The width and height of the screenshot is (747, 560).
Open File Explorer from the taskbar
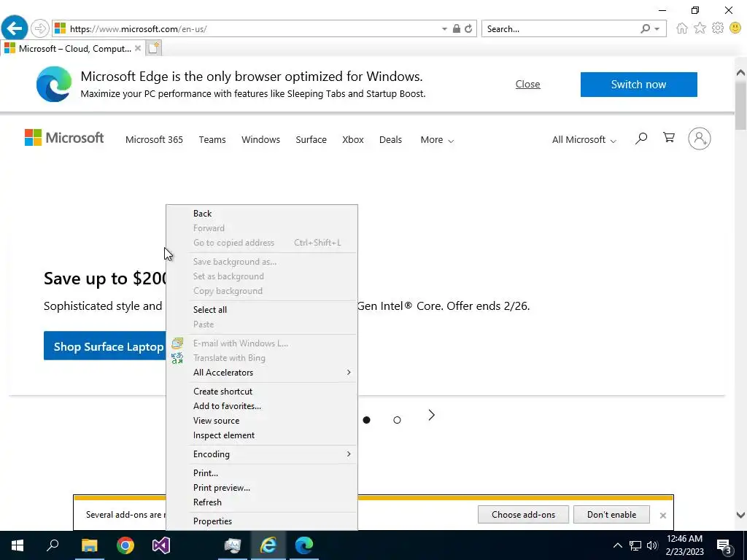coord(89,545)
